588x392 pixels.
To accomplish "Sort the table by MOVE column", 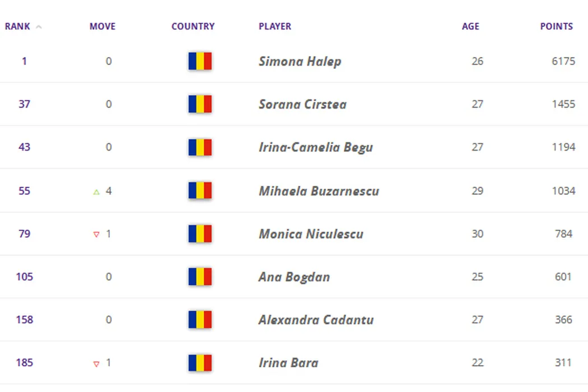I will (x=102, y=26).
